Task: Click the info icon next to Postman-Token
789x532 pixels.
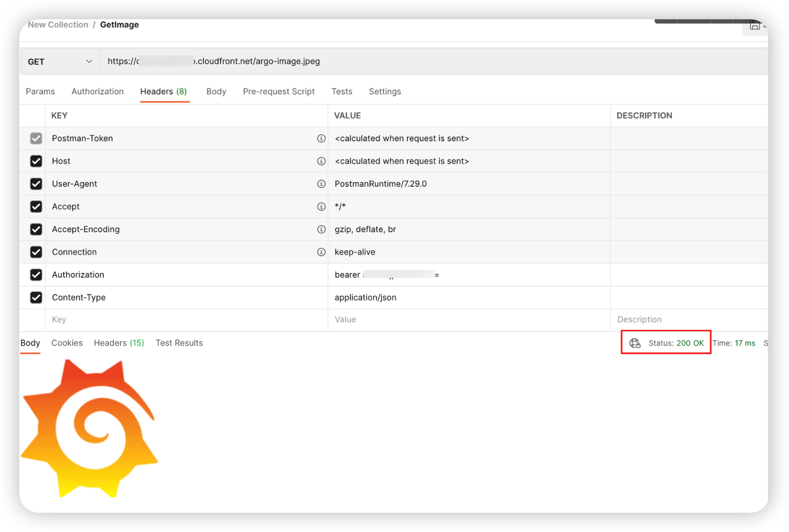Action: 321,139
